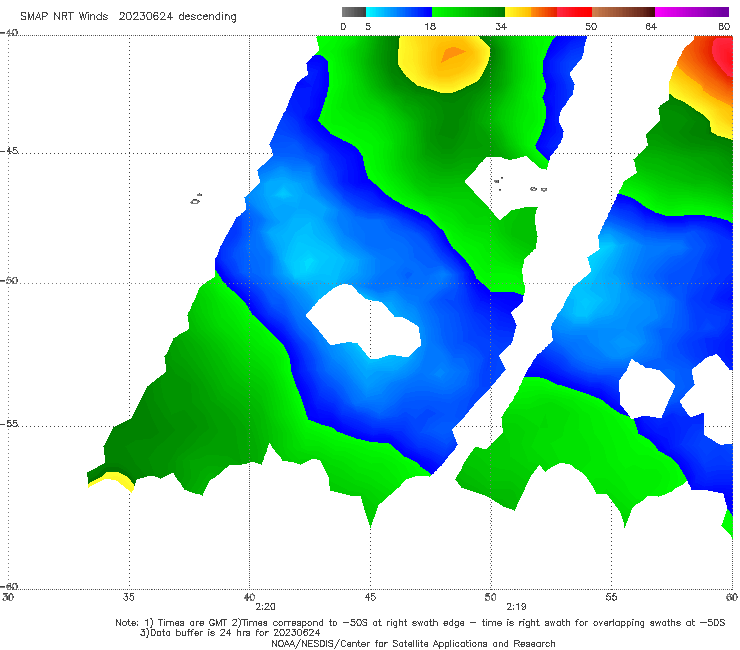Click the '35' longitude axis label

pos(128,597)
